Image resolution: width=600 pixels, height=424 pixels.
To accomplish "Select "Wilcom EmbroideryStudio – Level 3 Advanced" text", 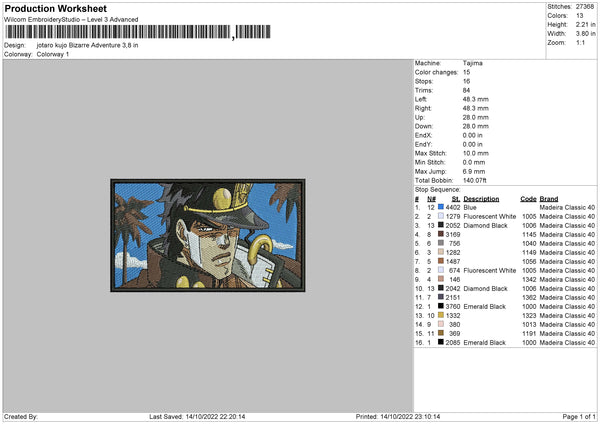I will pyautogui.click(x=71, y=20).
